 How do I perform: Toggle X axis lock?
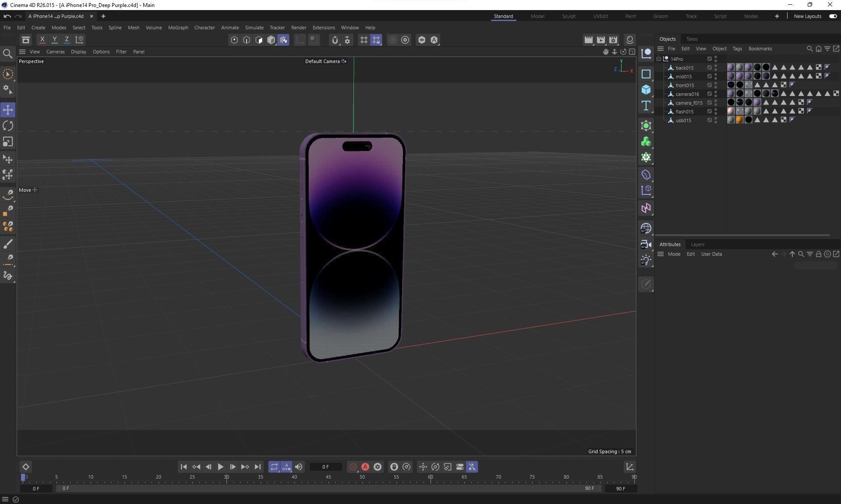click(x=42, y=40)
